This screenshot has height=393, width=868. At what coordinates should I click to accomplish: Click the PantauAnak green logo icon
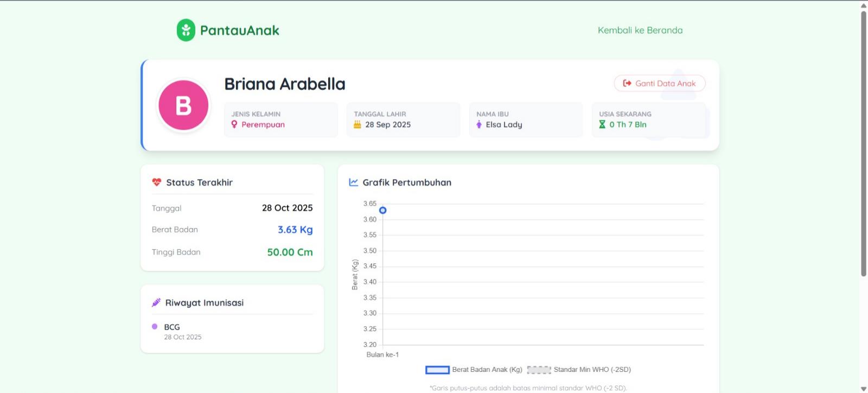[186, 30]
